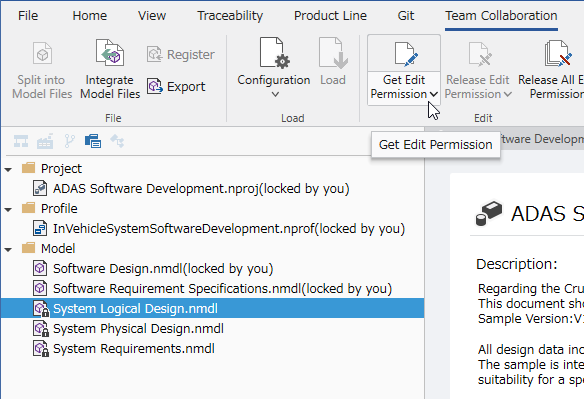The width and height of the screenshot is (584, 399).
Task: Click the locked icon of System Physical Design.nmdl
Action: click(x=41, y=329)
